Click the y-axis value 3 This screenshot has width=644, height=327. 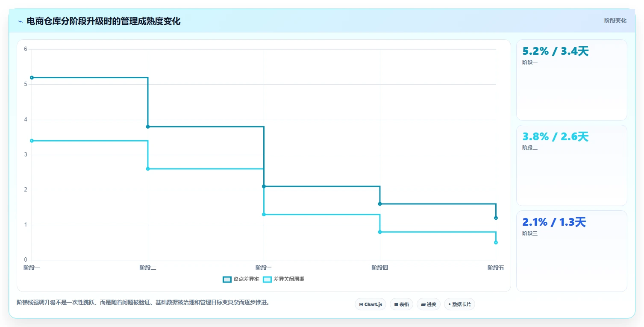[x=26, y=155]
